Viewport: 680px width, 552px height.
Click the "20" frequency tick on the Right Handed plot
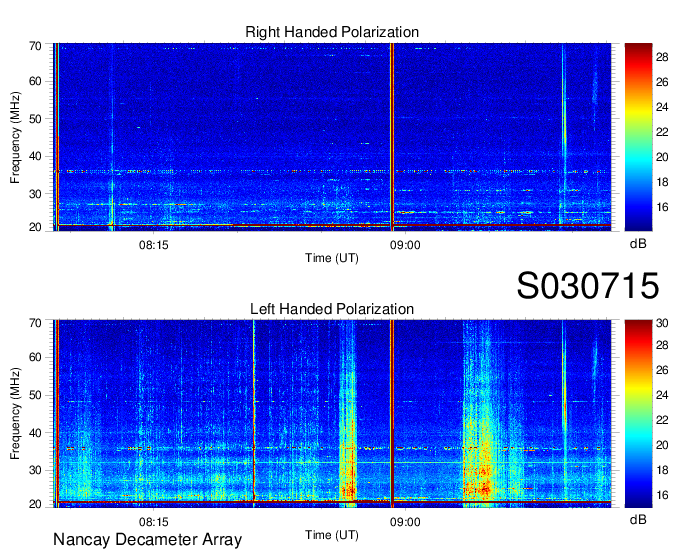click(x=35, y=227)
